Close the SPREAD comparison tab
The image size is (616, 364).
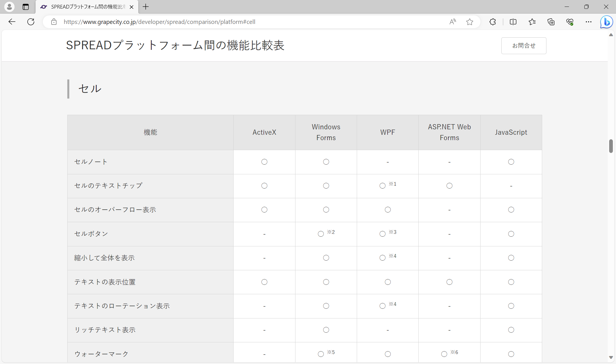click(131, 7)
